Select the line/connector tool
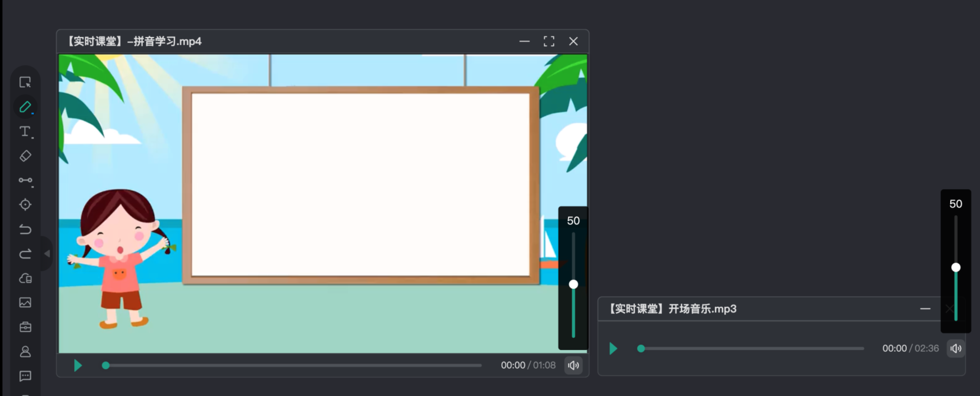Viewport: 980px width, 396px height. (x=25, y=180)
